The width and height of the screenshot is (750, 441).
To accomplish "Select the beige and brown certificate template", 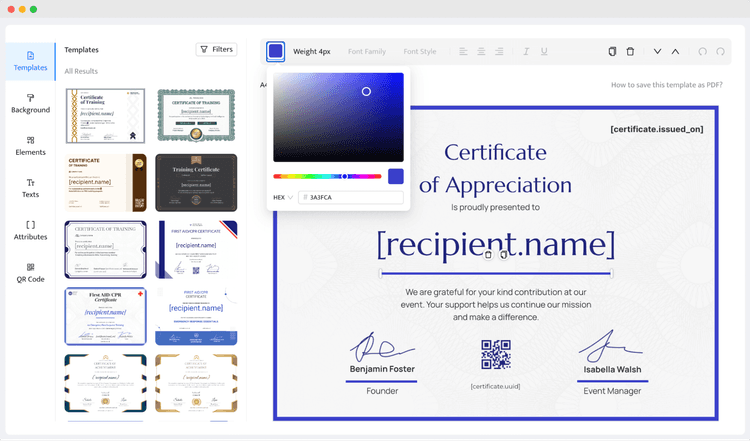I will point(105,183).
